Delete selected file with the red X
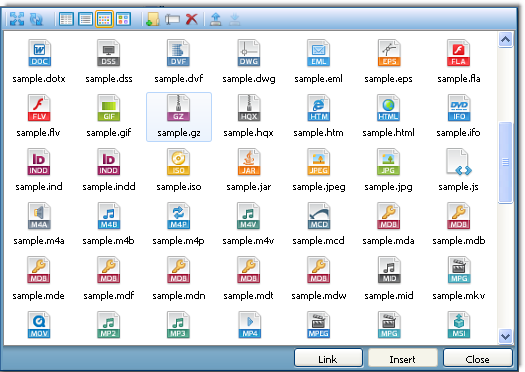The height and width of the screenshot is (372, 525). (x=192, y=19)
